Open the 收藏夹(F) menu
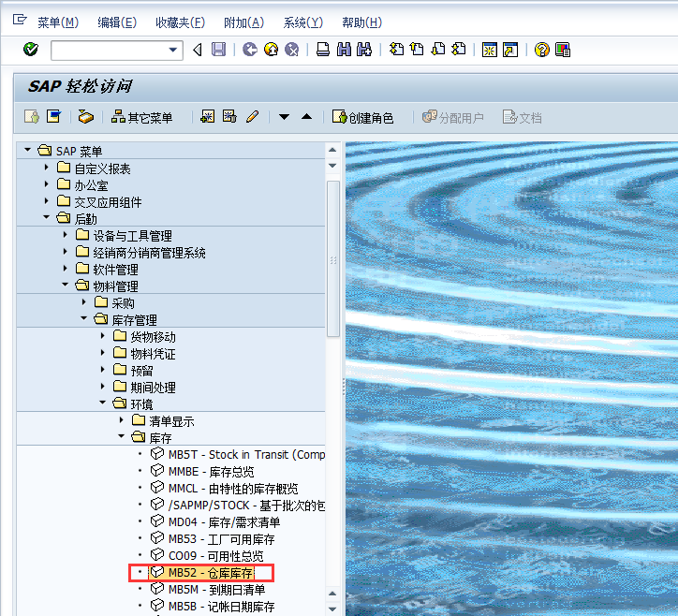The width and height of the screenshot is (678, 616). (180, 22)
